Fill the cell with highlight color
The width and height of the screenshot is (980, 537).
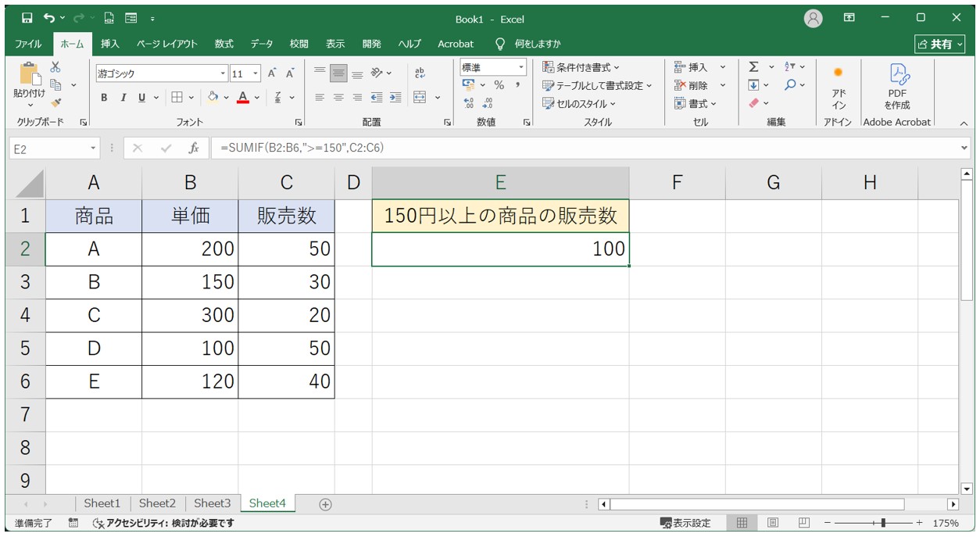213,98
